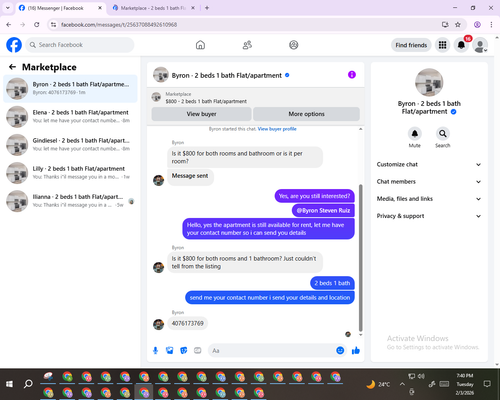Open the Notifications bell with 16 badge
Viewport: 500px width, 400px height.
tap(462, 45)
